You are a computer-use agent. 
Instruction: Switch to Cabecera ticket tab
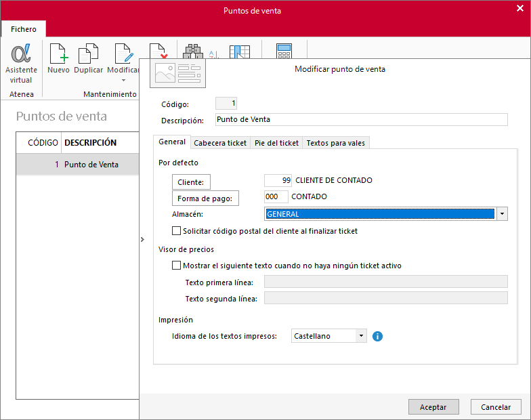[220, 143]
